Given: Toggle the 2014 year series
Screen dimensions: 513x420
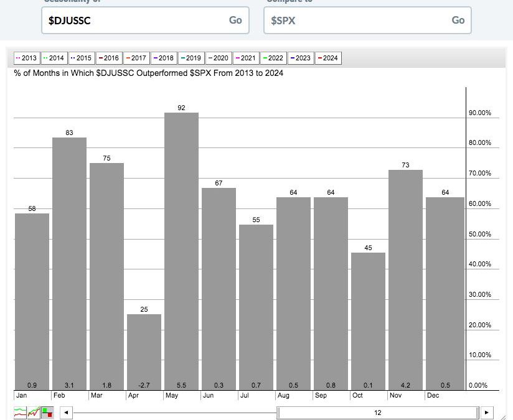Looking at the screenshot, I should [x=54, y=58].
